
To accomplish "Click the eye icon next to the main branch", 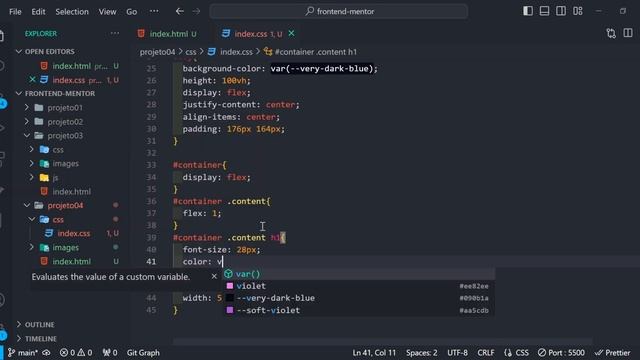I will click(x=47, y=353).
